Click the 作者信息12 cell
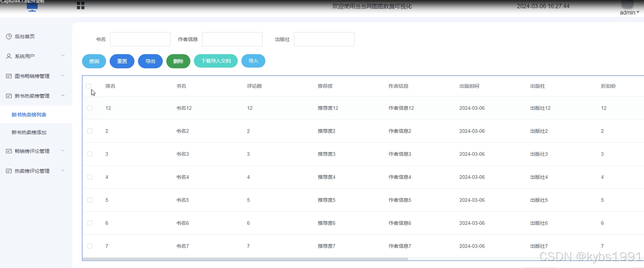This screenshot has height=268, width=644. click(401, 108)
